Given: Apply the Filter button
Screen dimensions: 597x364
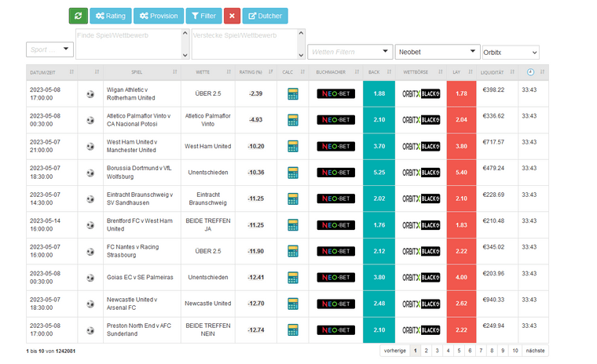Looking at the screenshot, I should pos(203,16).
